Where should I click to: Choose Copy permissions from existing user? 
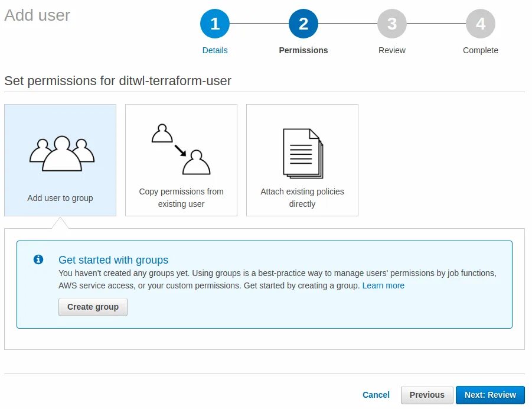pos(181,160)
